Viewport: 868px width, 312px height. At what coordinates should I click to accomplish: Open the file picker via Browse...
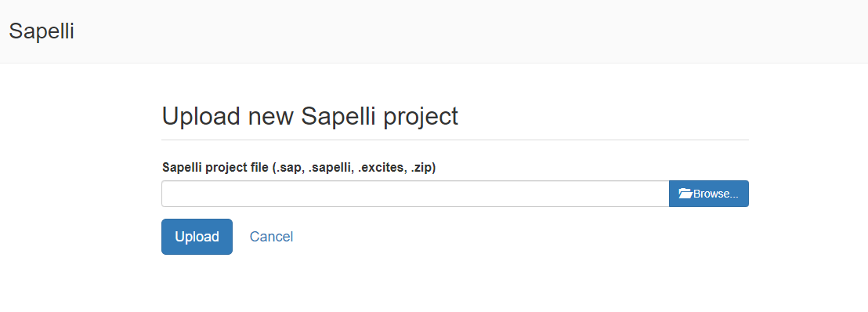point(708,194)
